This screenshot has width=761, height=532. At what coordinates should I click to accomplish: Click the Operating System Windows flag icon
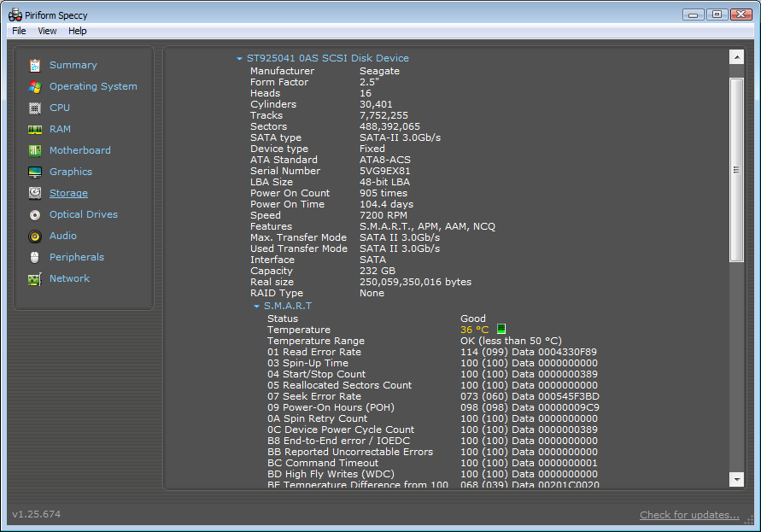[x=34, y=86]
